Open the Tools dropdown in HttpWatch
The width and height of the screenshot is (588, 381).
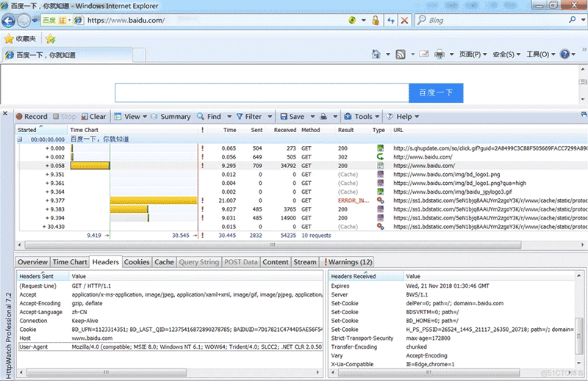[x=362, y=116]
